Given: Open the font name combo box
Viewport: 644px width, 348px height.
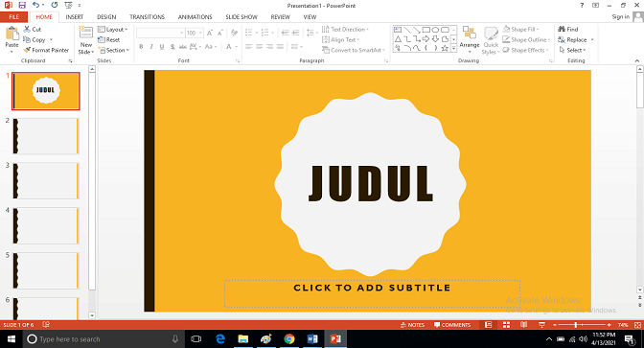Looking at the screenshot, I should coord(160,33).
